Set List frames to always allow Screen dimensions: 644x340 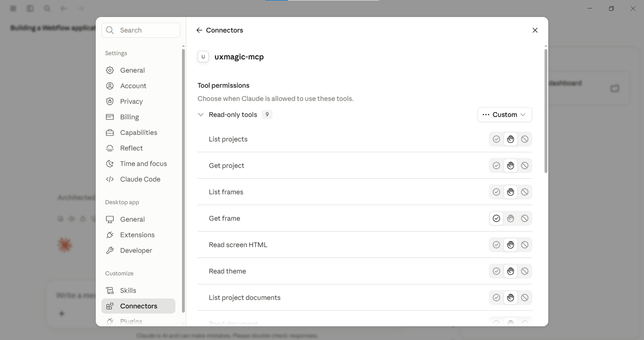[x=496, y=192]
